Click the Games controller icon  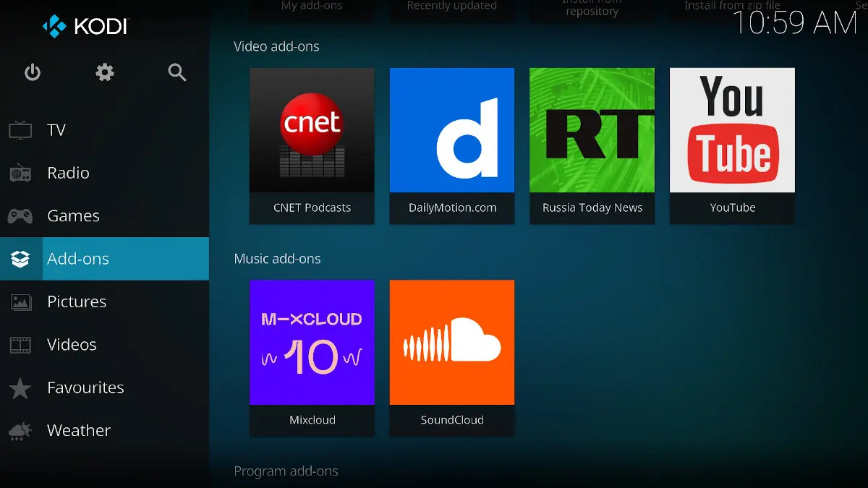coord(20,215)
